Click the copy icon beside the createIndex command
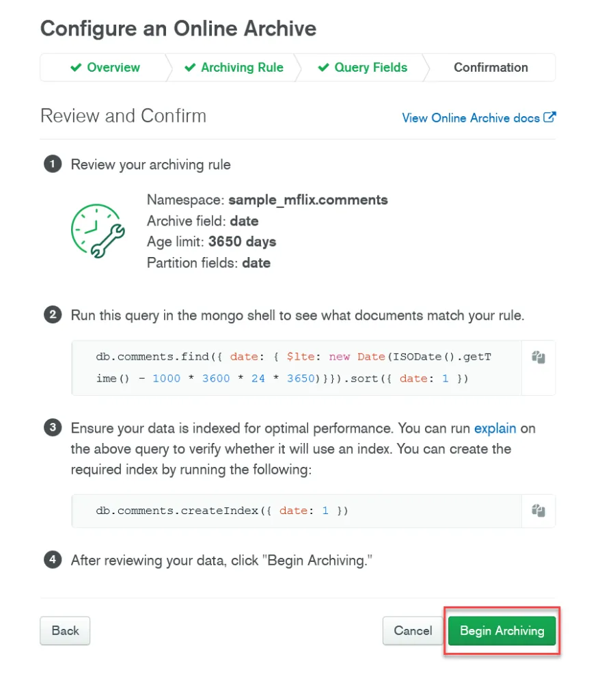615x700 pixels. [538, 511]
